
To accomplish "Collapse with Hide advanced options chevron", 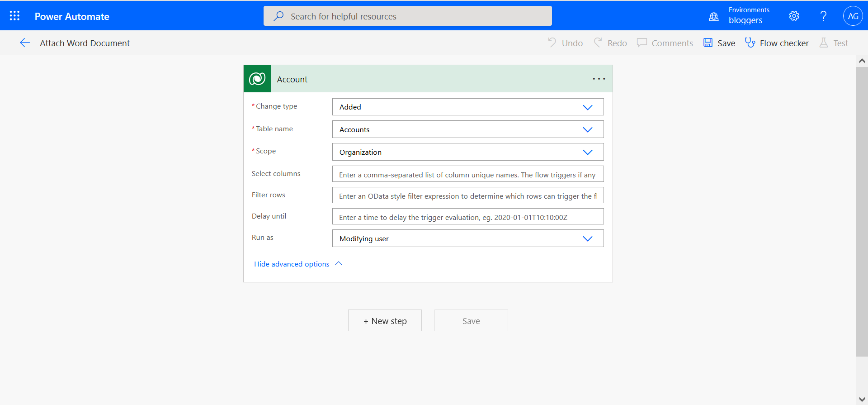I will coord(339,264).
